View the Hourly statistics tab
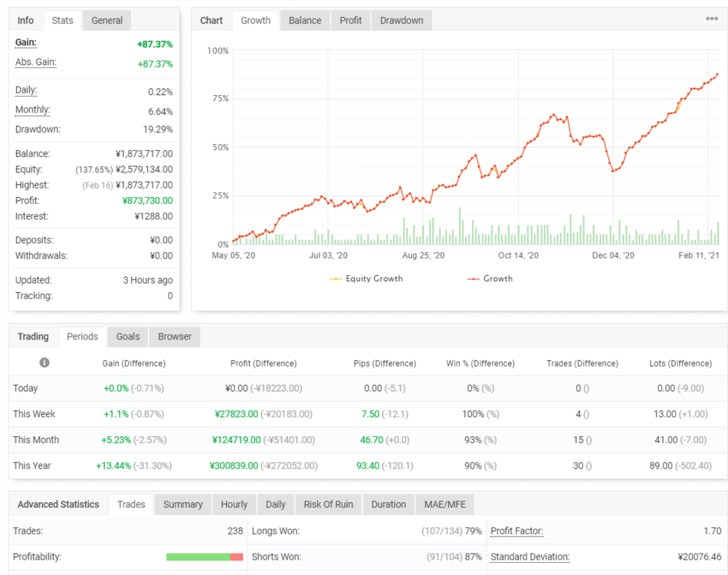The height and width of the screenshot is (575, 728). coord(234,504)
